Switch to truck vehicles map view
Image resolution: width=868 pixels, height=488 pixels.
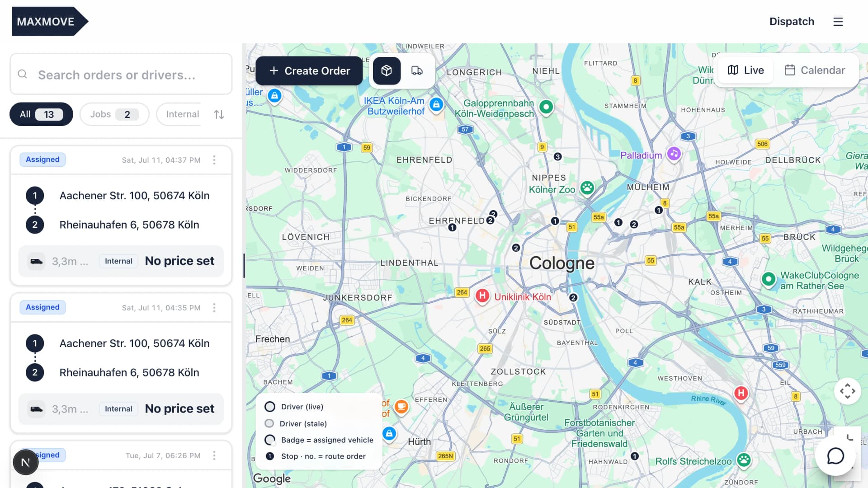(417, 71)
